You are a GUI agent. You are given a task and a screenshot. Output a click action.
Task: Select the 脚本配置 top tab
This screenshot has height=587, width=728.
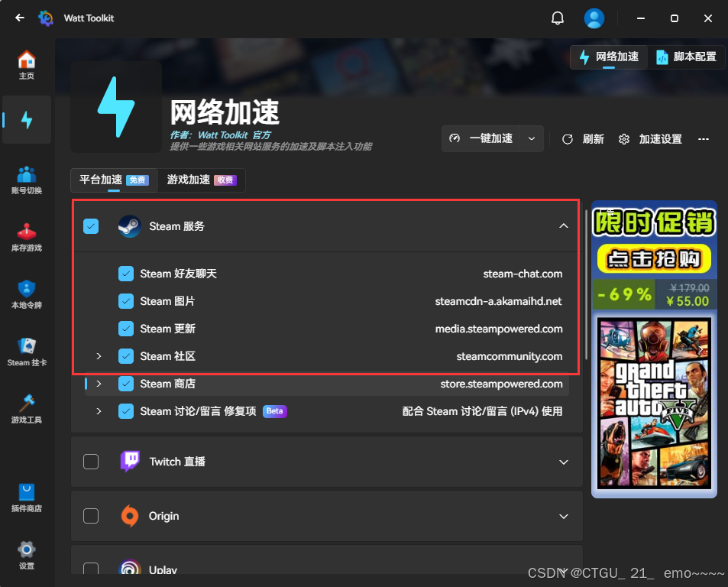[686, 57]
